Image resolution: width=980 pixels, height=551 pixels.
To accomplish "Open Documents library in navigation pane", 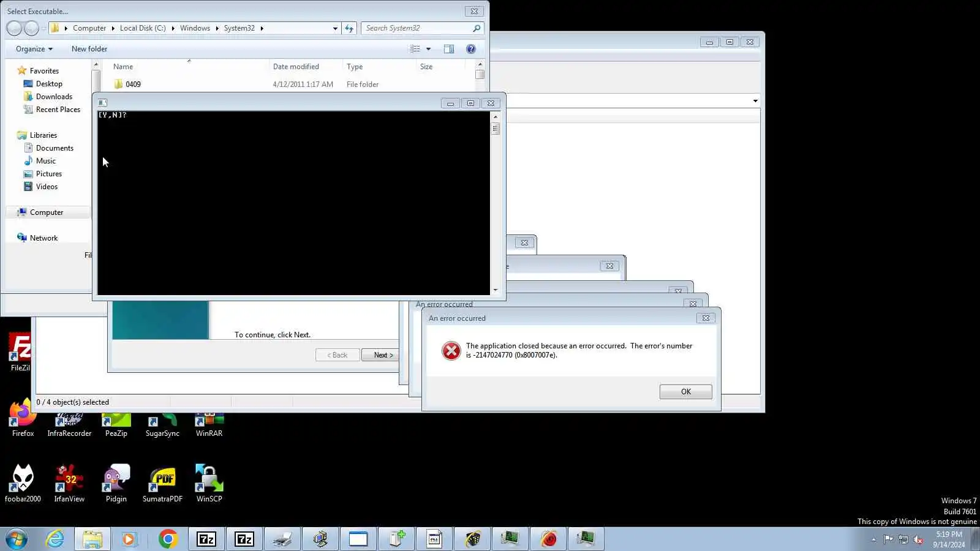I will point(55,148).
